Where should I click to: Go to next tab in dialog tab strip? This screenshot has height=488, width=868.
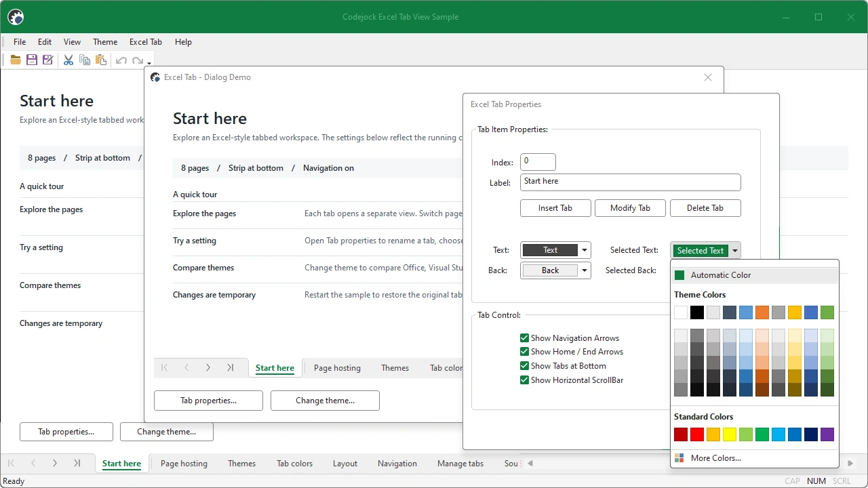pyautogui.click(x=208, y=367)
